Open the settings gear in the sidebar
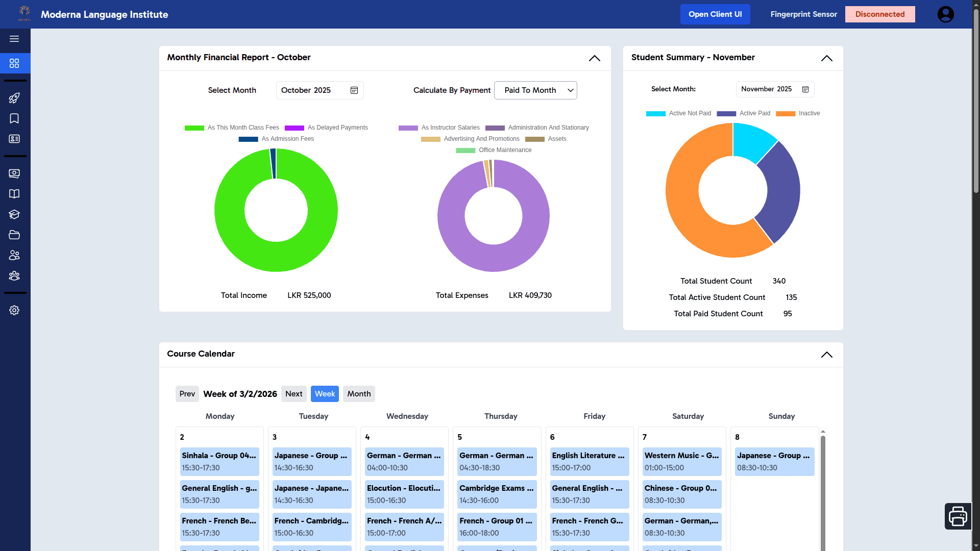The width and height of the screenshot is (980, 551). click(x=14, y=310)
